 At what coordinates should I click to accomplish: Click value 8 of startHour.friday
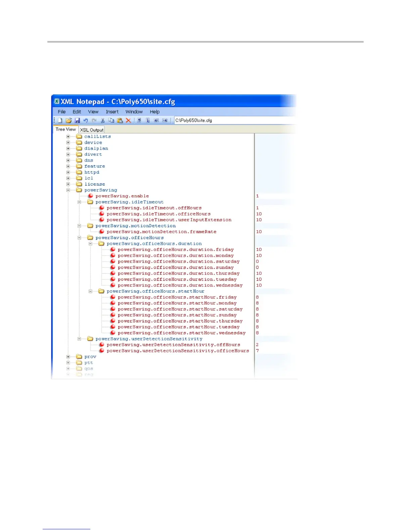tap(258, 297)
